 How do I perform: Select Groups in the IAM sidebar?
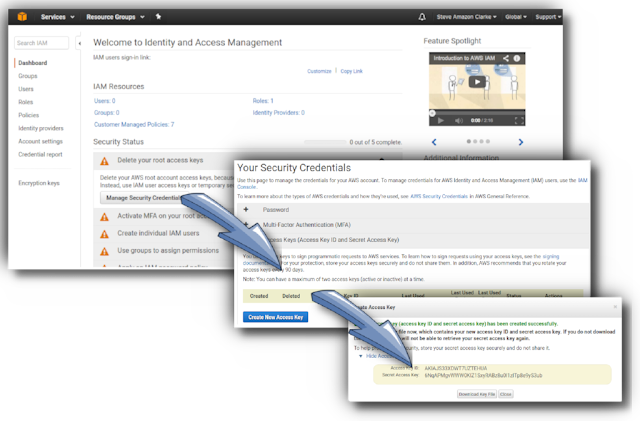(28, 76)
